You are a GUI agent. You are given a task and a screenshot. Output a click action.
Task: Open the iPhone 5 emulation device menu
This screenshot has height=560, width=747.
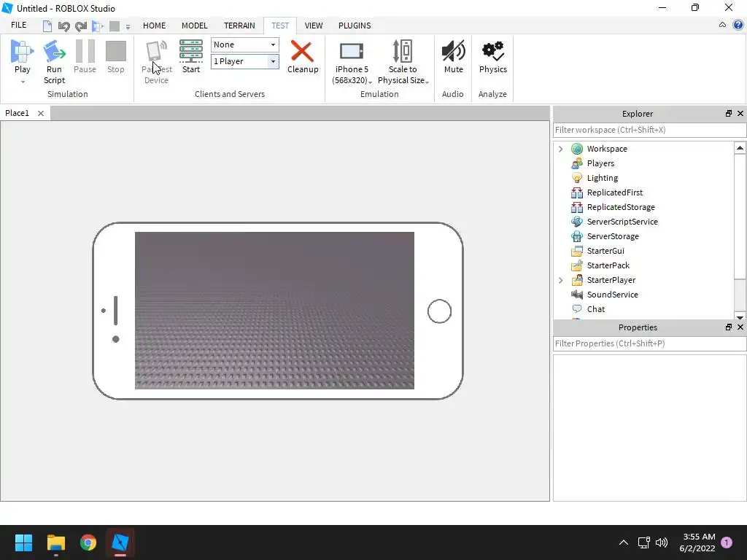[352, 63]
